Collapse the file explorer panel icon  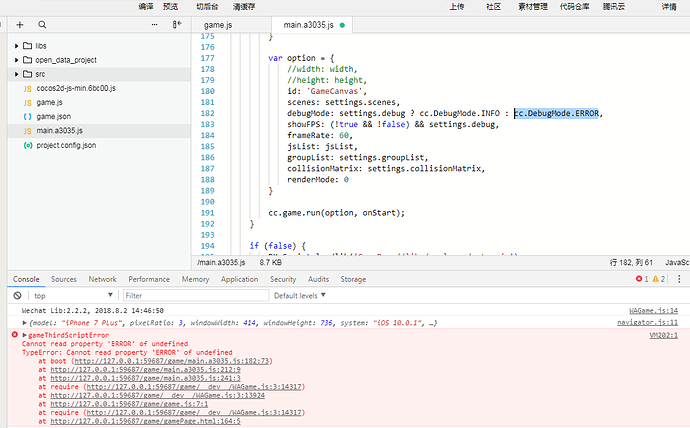point(177,25)
